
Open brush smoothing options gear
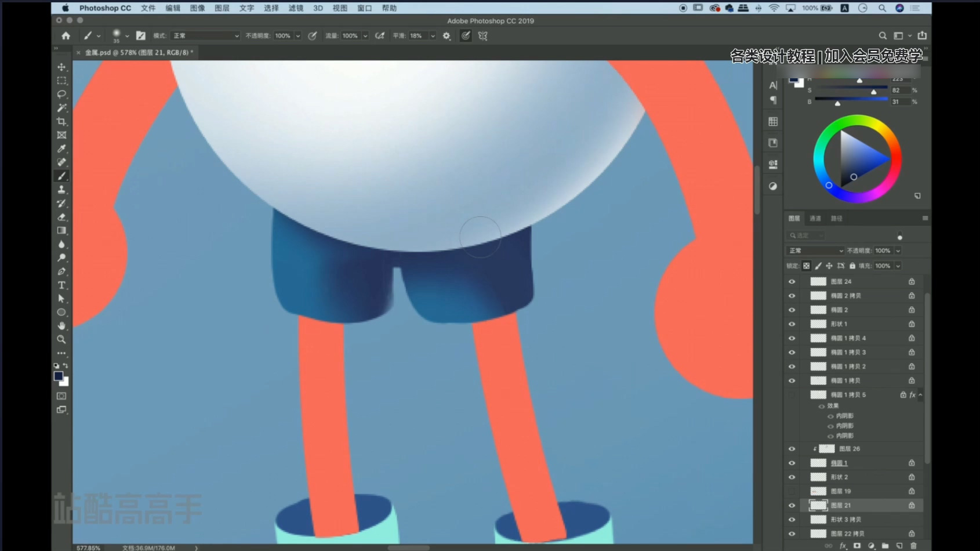[x=447, y=36]
